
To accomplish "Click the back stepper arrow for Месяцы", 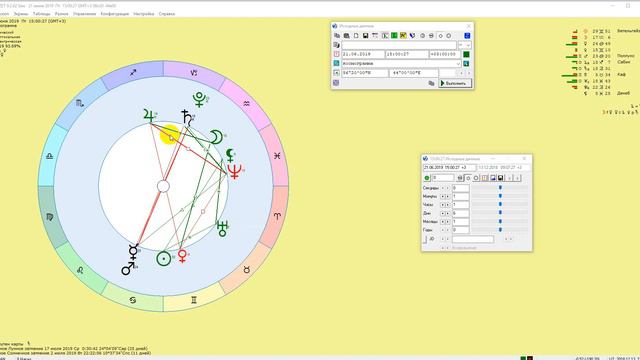I will tap(442, 222).
